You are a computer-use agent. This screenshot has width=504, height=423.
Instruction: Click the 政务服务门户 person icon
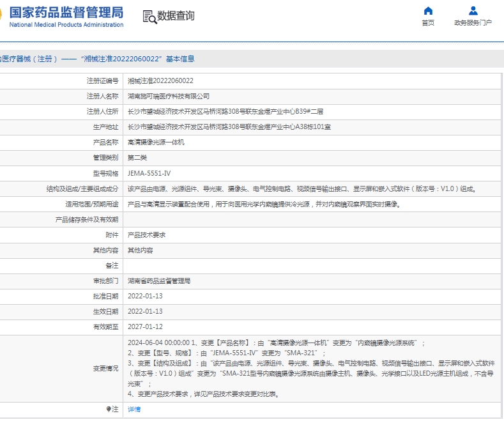[x=473, y=11]
